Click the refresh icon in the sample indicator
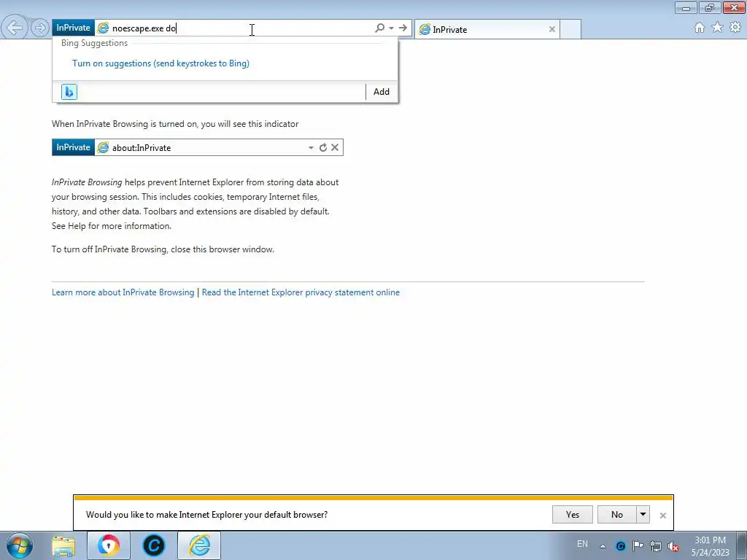747x560 pixels. point(323,147)
